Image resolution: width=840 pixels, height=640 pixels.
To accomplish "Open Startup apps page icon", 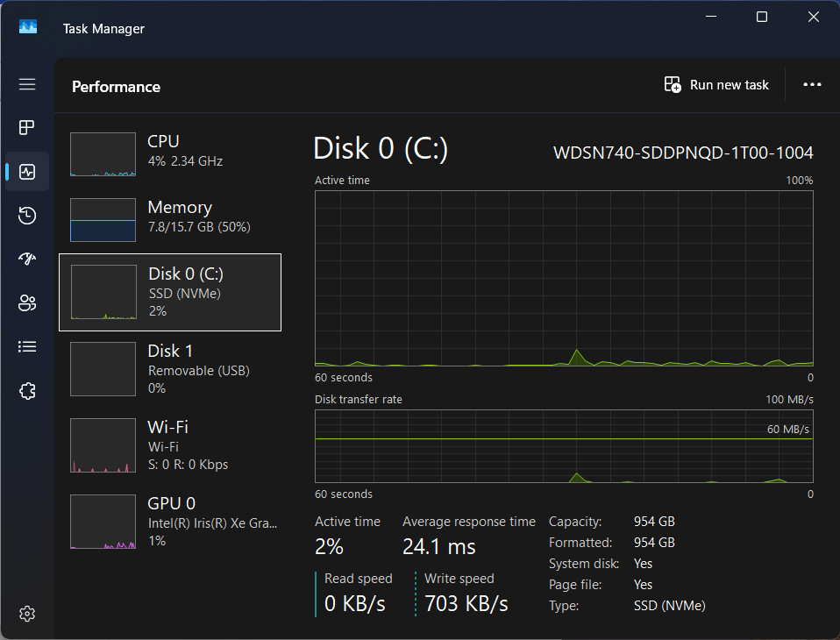I will point(27,260).
